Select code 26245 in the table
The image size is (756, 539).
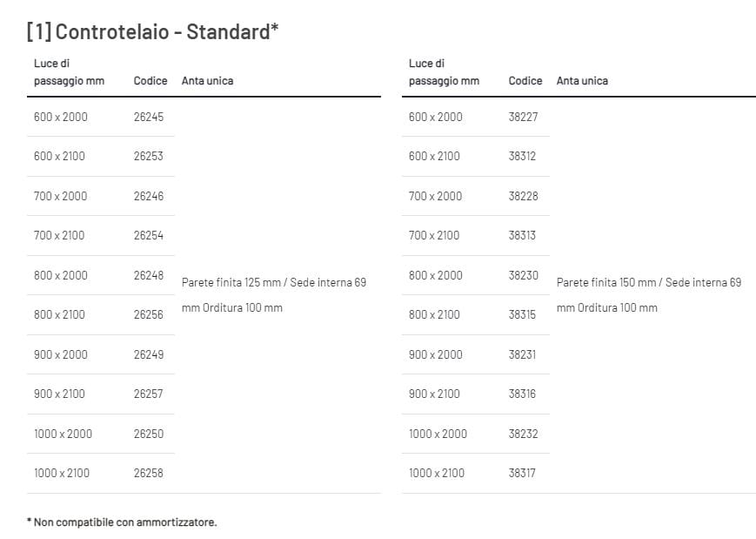tap(149, 117)
